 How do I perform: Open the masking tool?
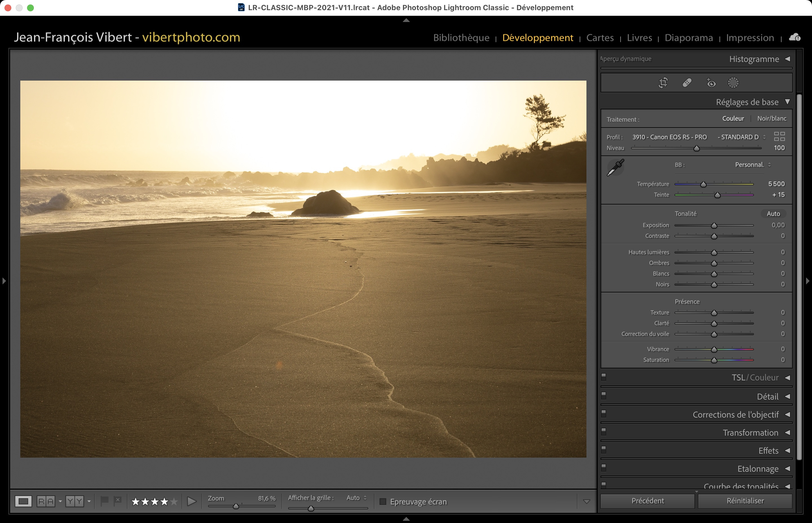click(733, 83)
